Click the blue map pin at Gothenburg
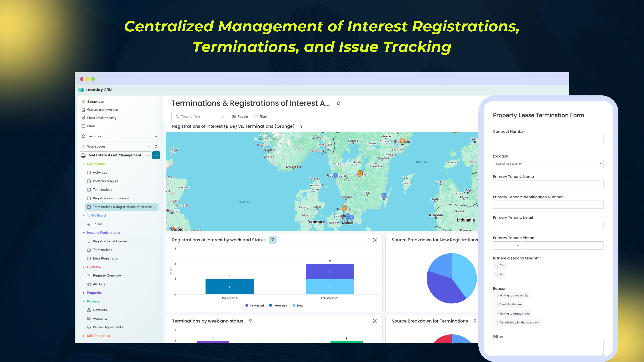The height and width of the screenshot is (362, 644). coord(336,175)
